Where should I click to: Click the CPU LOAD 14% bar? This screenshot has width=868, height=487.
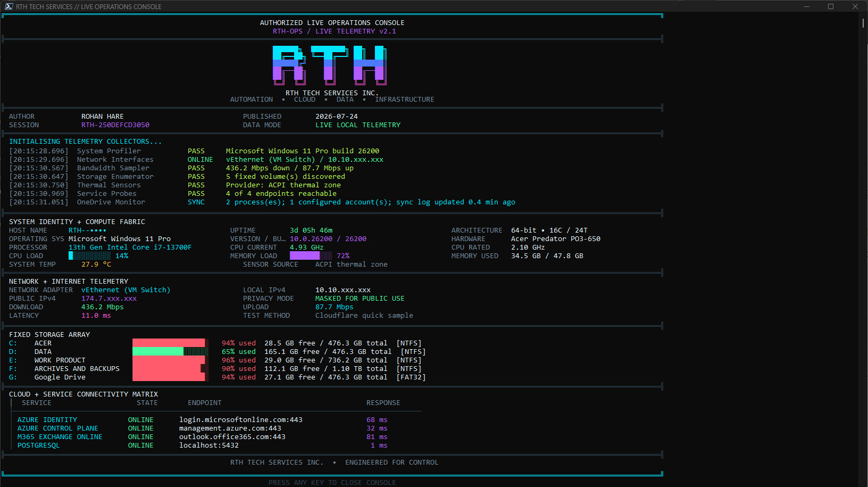point(89,256)
